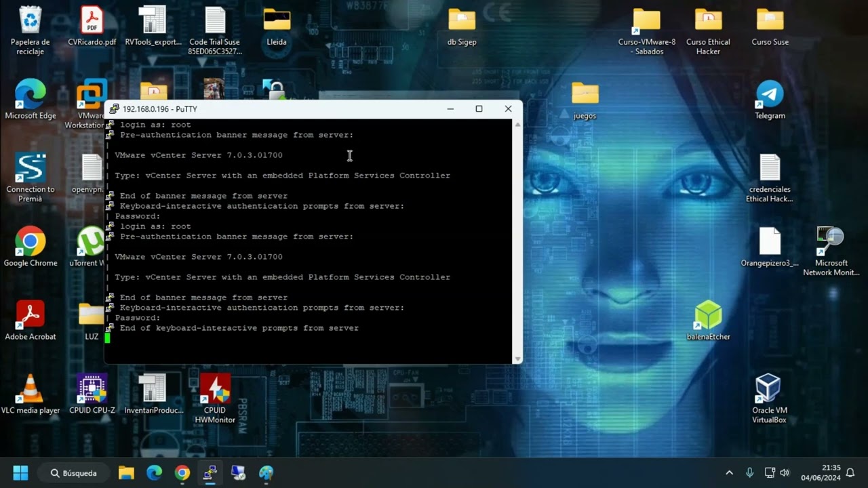The height and width of the screenshot is (488, 868).
Task: Click the green terminal cursor in PuTTY
Action: coord(107,338)
